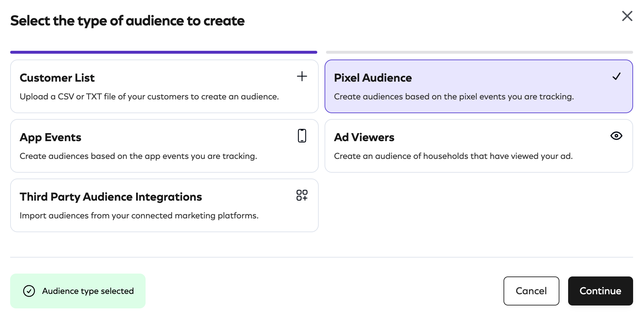
Task: Click the eye icon on Ad Viewers
Action: coord(616,136)
